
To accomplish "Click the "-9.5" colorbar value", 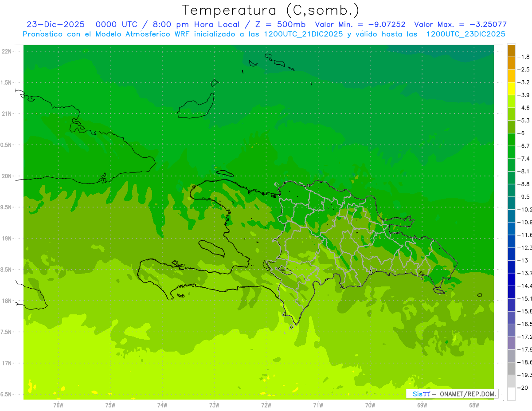I will click(x=524, y=197).
